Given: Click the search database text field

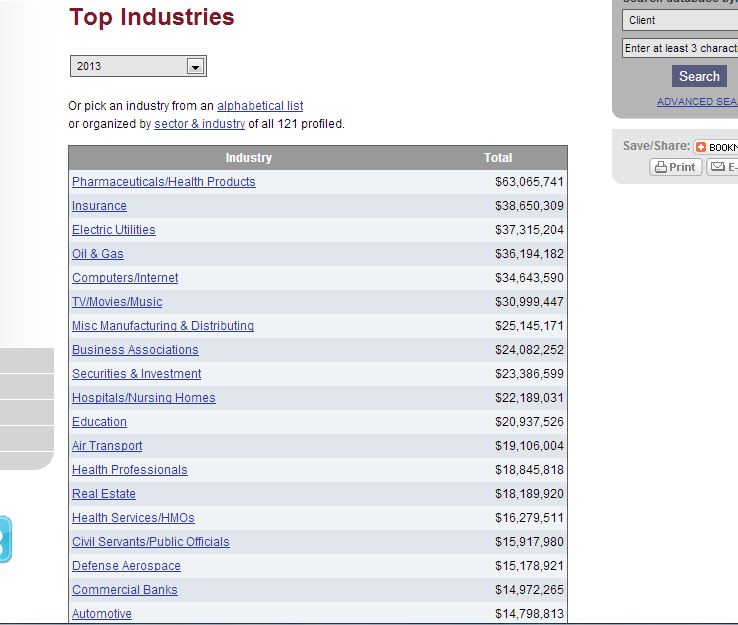Looking at the screenshot, I should [680, 48].
